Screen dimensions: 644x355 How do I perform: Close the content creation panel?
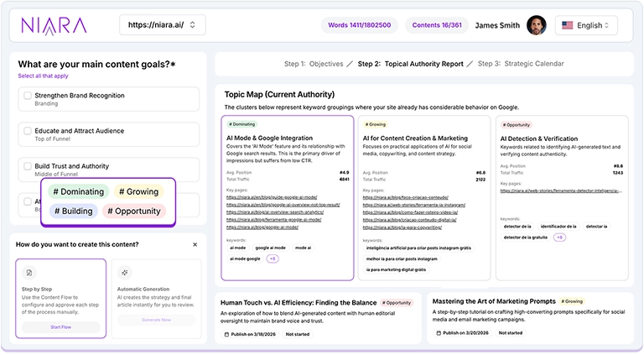pyautogui.click(x=195, y=245)
